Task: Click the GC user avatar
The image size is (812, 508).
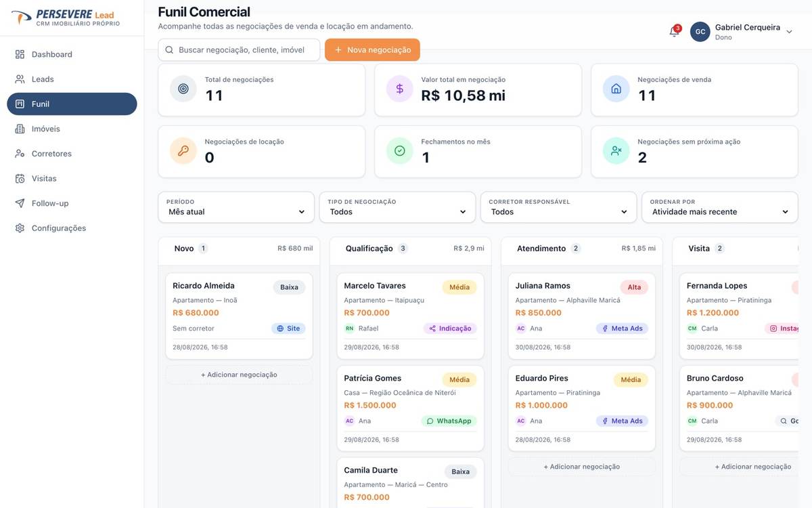Action: pos(700,32)
